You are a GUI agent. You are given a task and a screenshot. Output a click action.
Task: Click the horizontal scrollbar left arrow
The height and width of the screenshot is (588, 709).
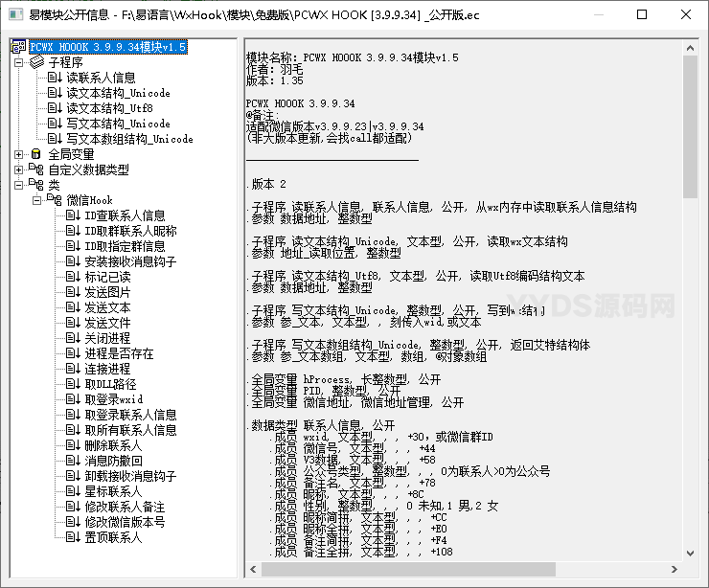253,569
